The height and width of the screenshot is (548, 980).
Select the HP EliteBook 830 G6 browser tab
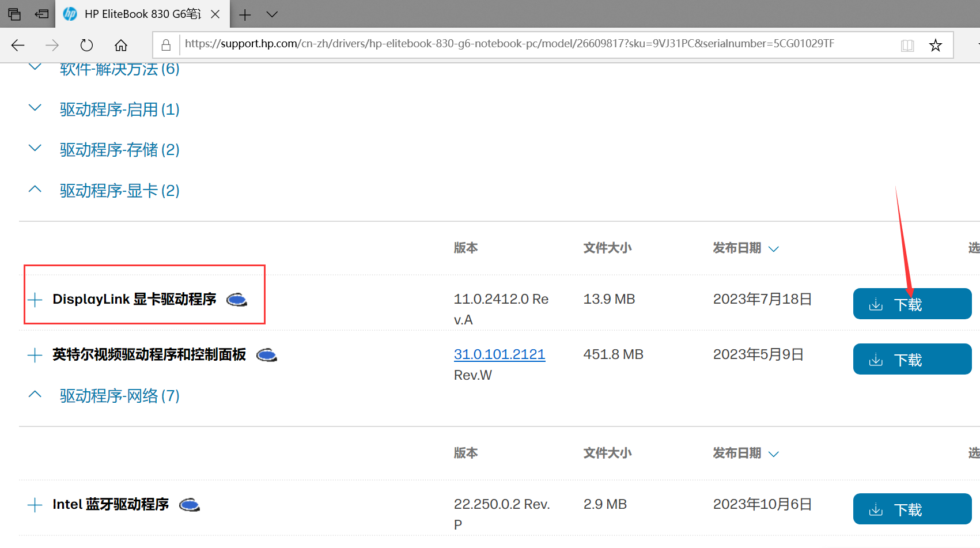tap(142, 14)
